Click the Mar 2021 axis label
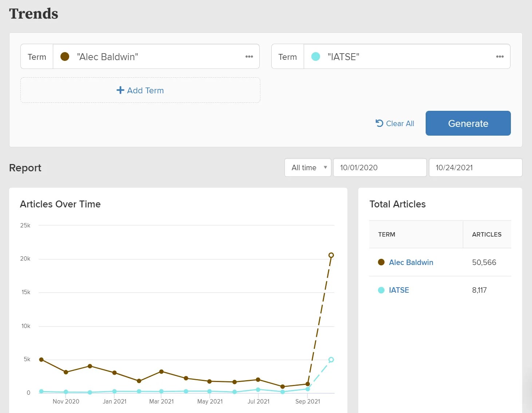This screenshot has width=532, height=413. coord(161,401)
